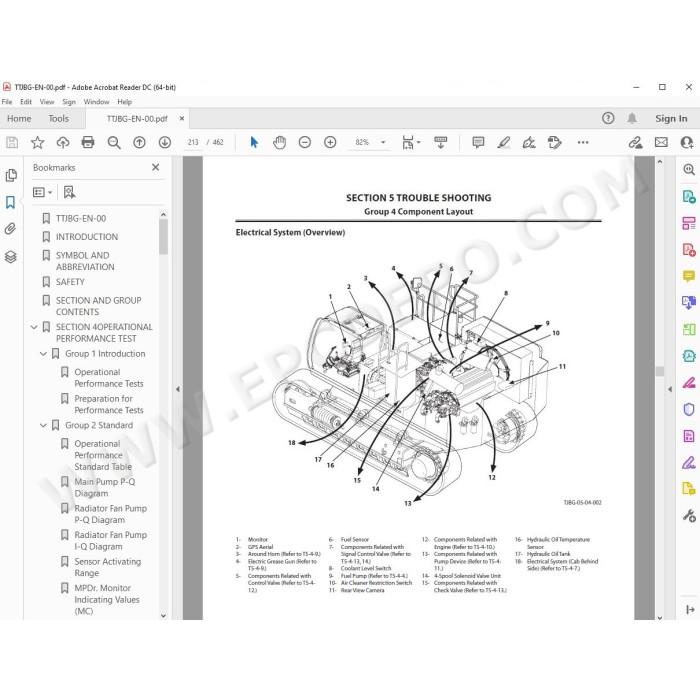Switch to the Tools tab
The width and height of the screenshot is (700, 700).
[58, 119]
